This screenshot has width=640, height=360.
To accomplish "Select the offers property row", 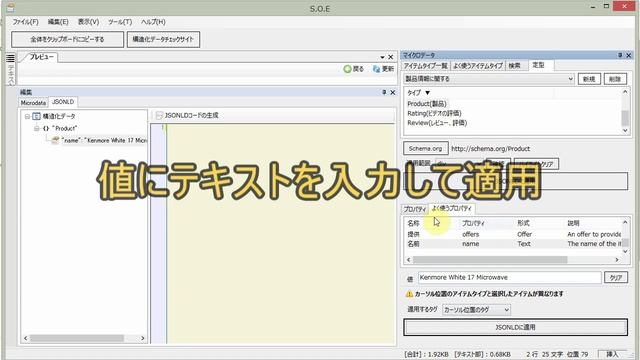I will 513,234.
